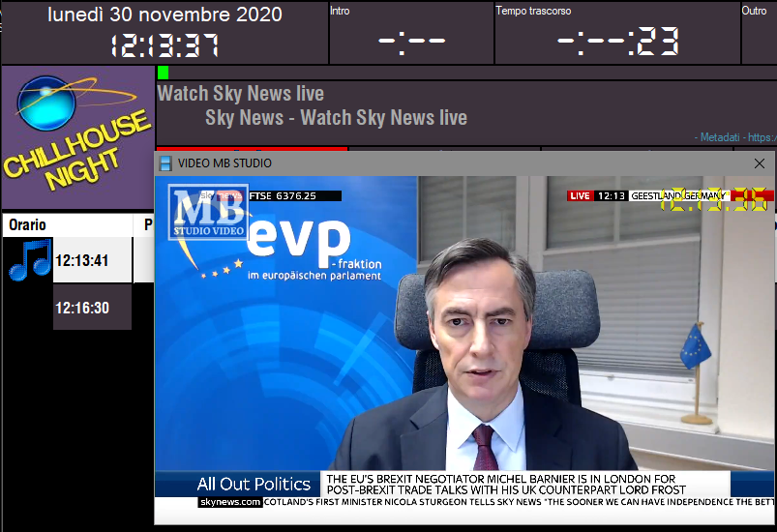777x532 pixels.
Task: Click the Metadati link
Action: click(x=720, y=137)
